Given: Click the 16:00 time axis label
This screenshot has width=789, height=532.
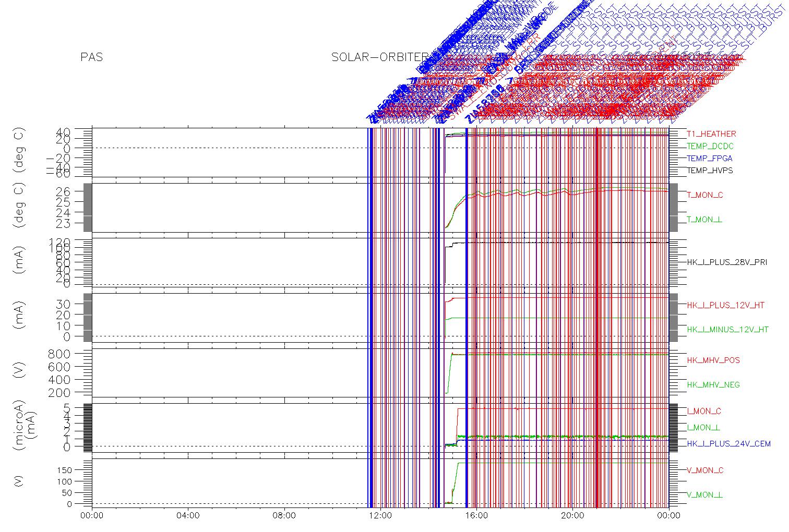Looking at the screenshot, I should click(476, 516).
